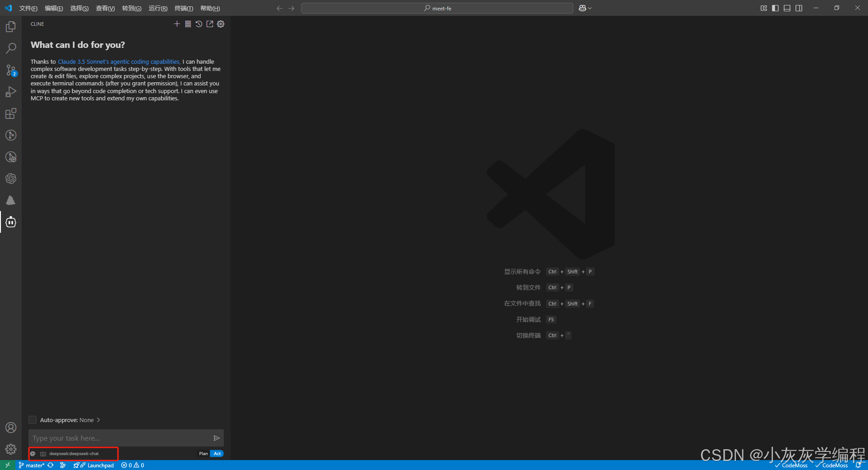The image size is (868, 470).
Task: Click the 'What can I do for you?' heading
Action: [x=78, y=45]
